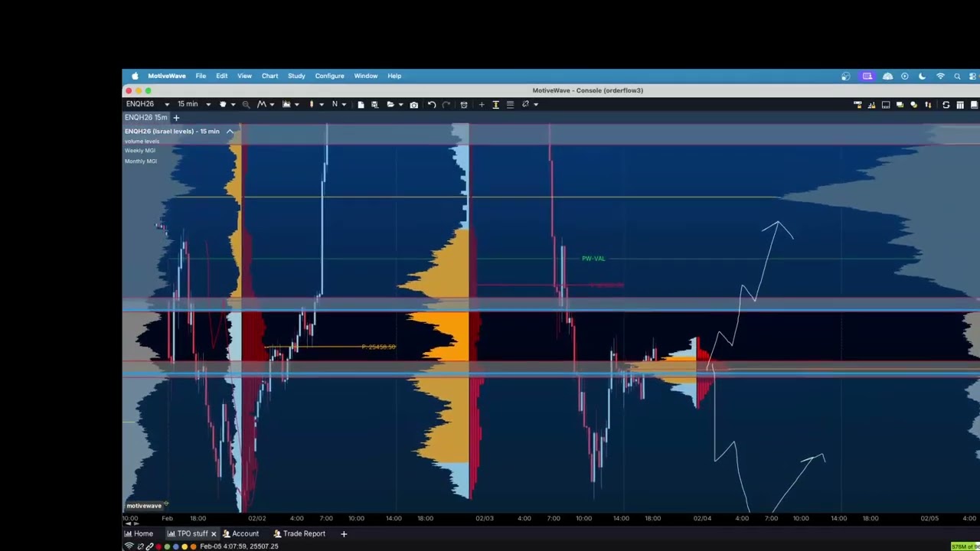980x551 pixels.
Task: Switch to the Home page tab
Action: point(139,534)
